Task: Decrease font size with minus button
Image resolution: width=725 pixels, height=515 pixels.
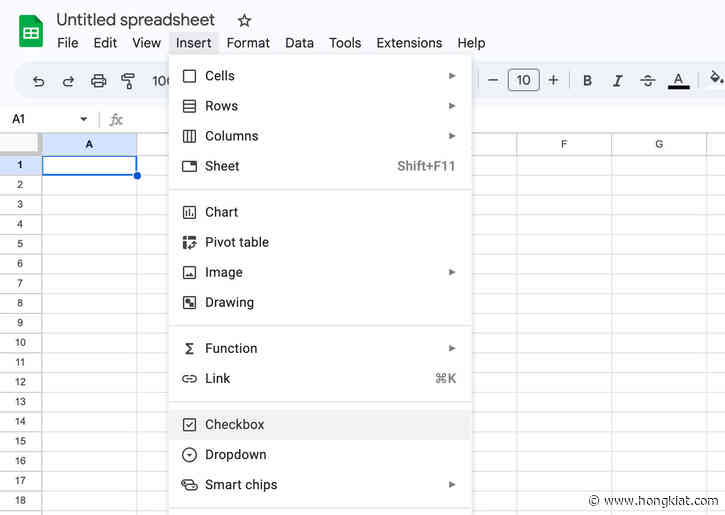Action: [x=493, y=80]
